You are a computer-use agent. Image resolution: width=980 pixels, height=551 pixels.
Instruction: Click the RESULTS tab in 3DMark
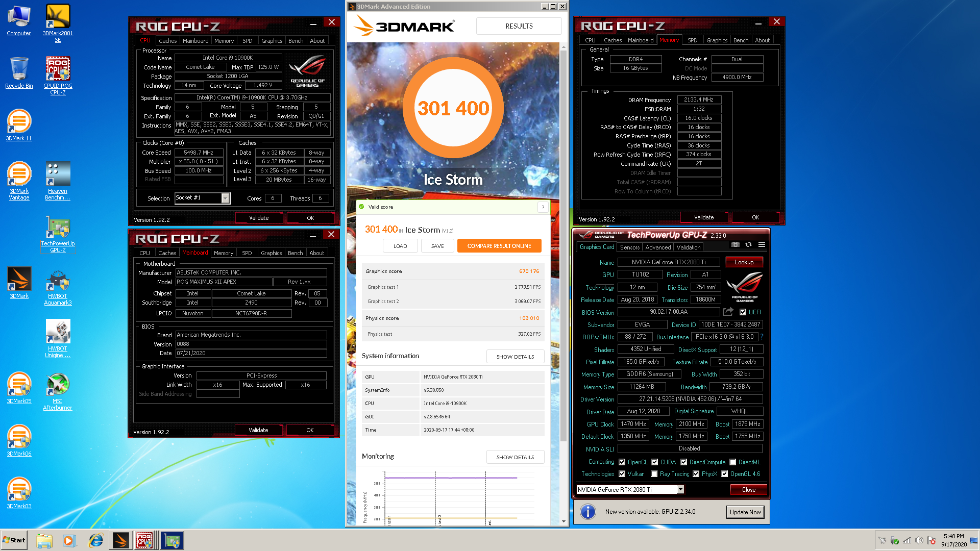coord(519,26)
